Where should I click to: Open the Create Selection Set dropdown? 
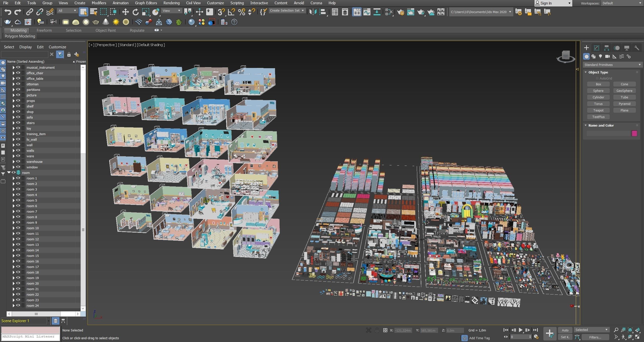coord(287,11)
